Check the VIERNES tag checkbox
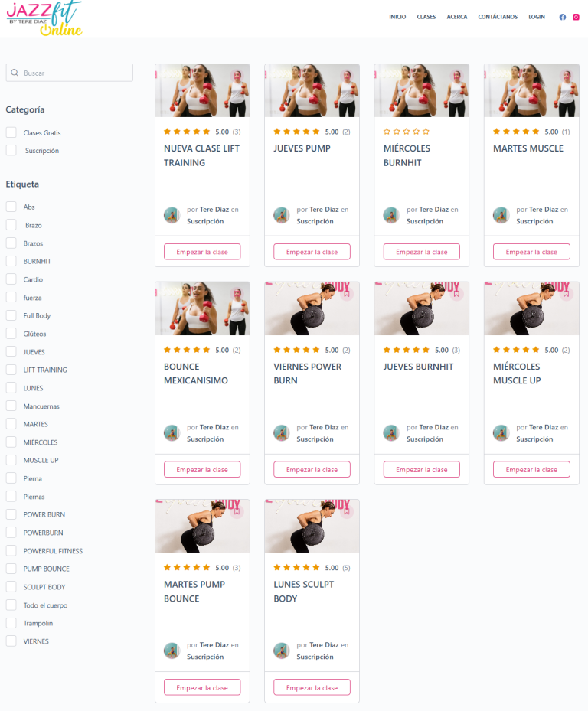Image resolution: width=588 pixels, height=711 pixels. click(x=11, y=641)
